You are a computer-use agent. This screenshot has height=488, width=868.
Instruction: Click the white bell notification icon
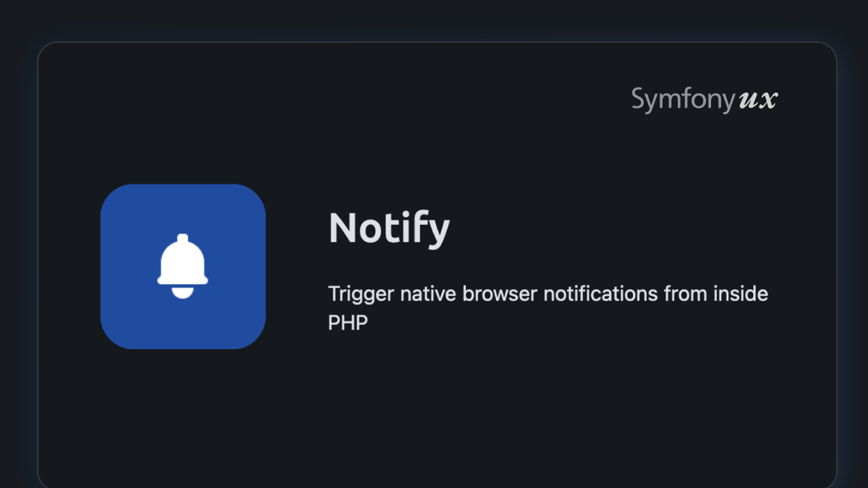(183, 266)
